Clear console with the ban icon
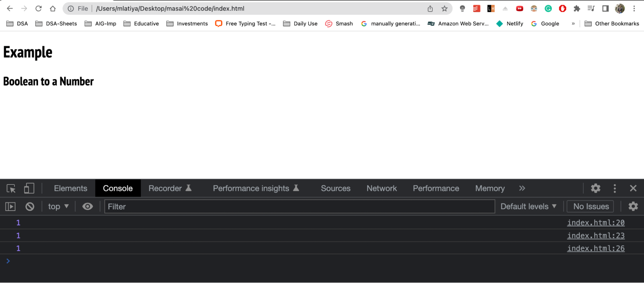 click(30, 206)
